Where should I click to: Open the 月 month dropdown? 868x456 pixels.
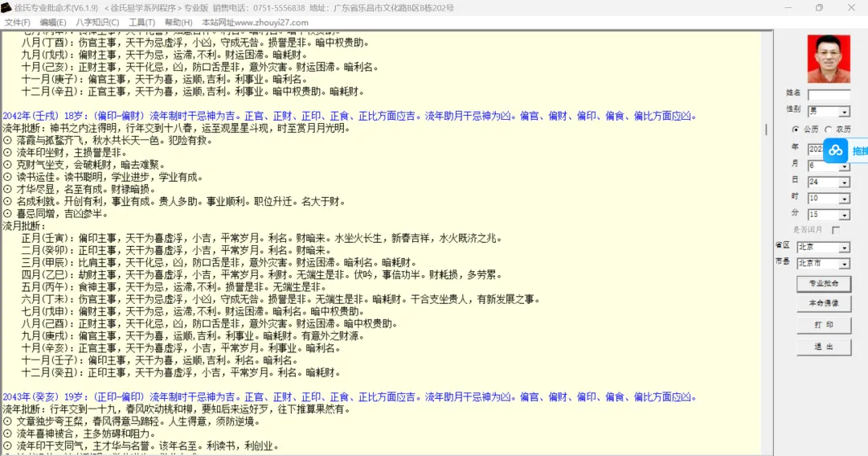click(844, 166)
